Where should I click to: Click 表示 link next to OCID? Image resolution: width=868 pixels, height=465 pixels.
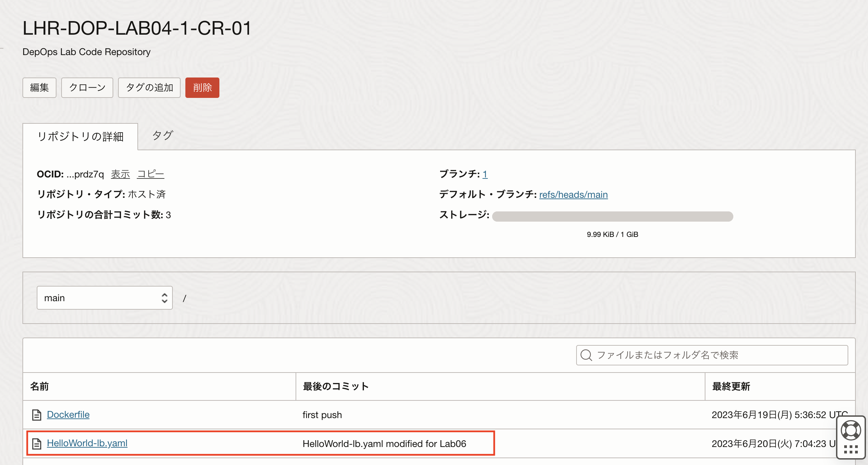click(x=120, y=174)
